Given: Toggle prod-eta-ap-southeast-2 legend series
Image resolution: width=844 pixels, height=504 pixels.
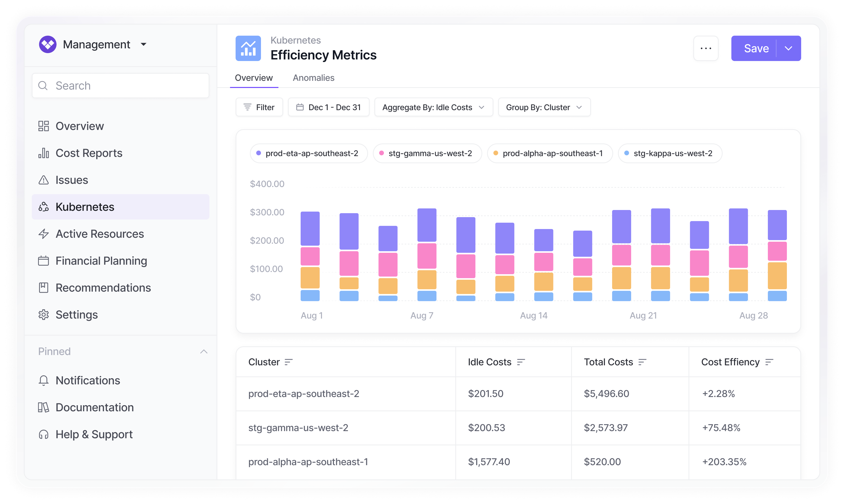Looking at the screenshot, I should (x=309, y=153).
